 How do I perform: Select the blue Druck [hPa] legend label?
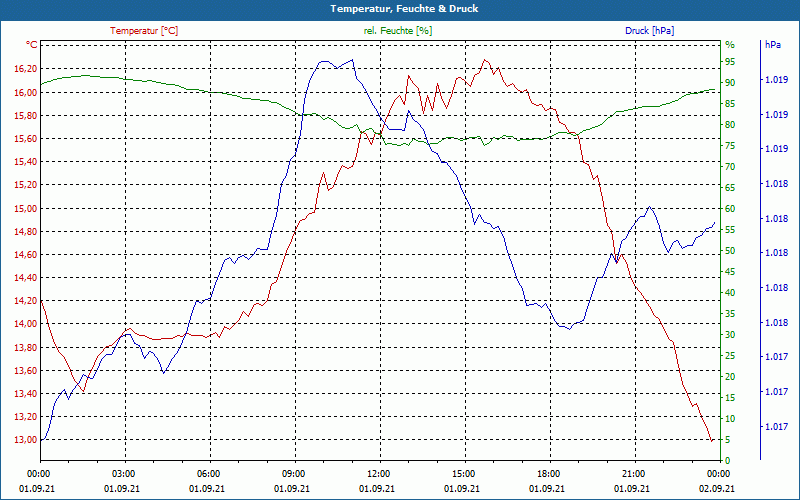[x=649, y=31]
